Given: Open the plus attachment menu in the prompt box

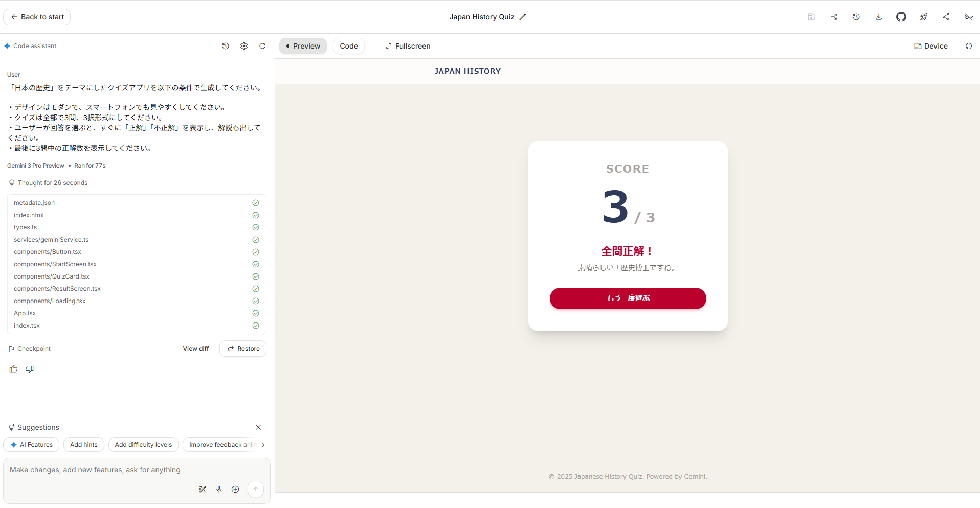Looking at the screenshot, I should tap(235, 489).
